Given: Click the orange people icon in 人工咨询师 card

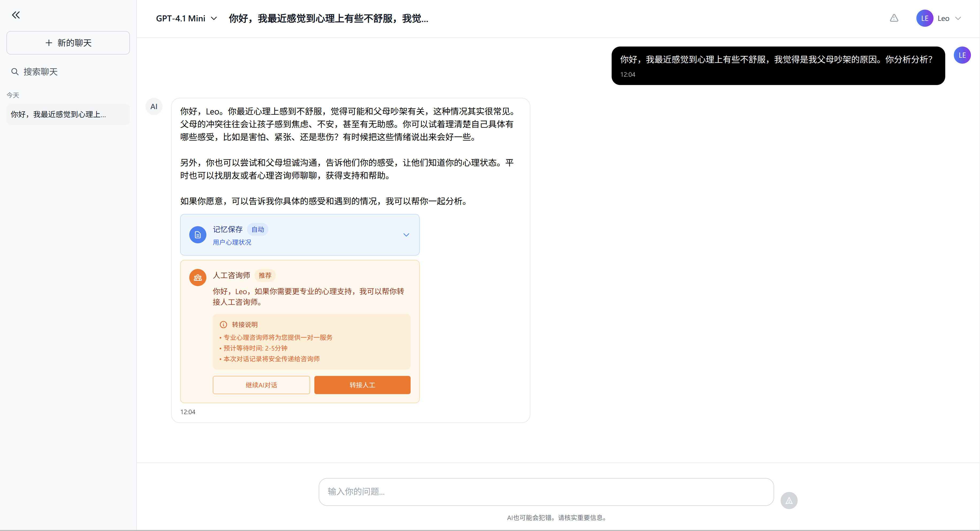Looking at the screenshot, I should click(x=198, y=277).
